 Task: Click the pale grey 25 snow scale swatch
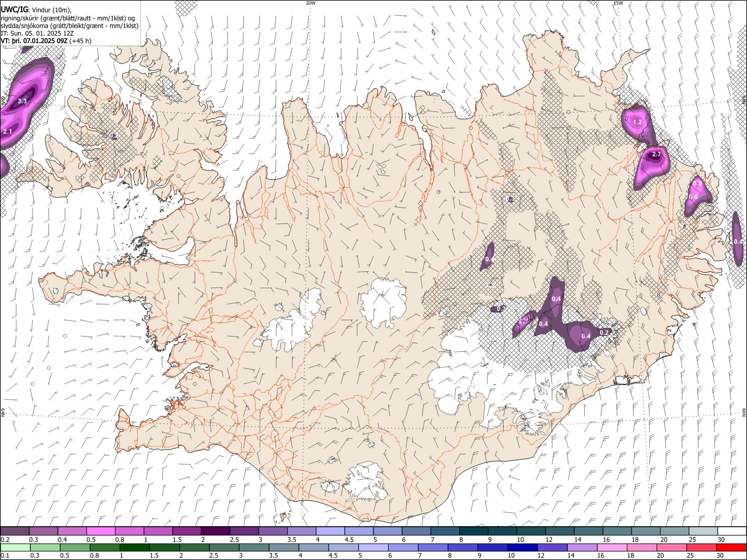(703, 531)
